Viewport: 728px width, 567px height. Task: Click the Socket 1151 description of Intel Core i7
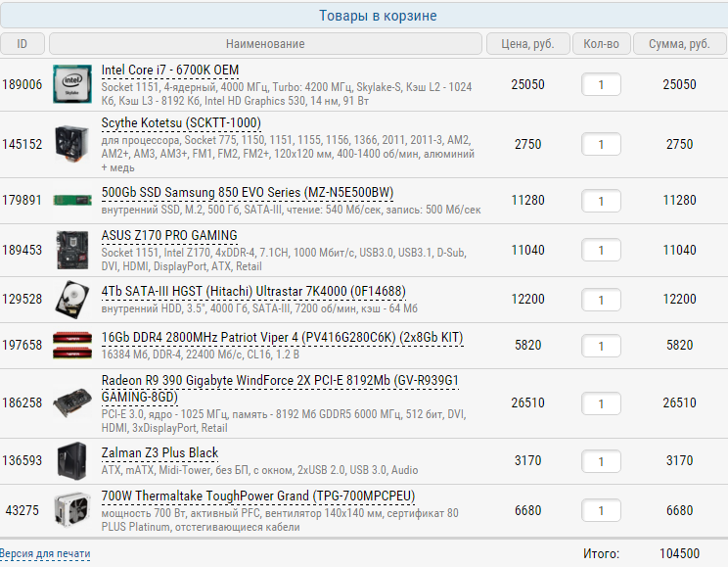(287, 94)
